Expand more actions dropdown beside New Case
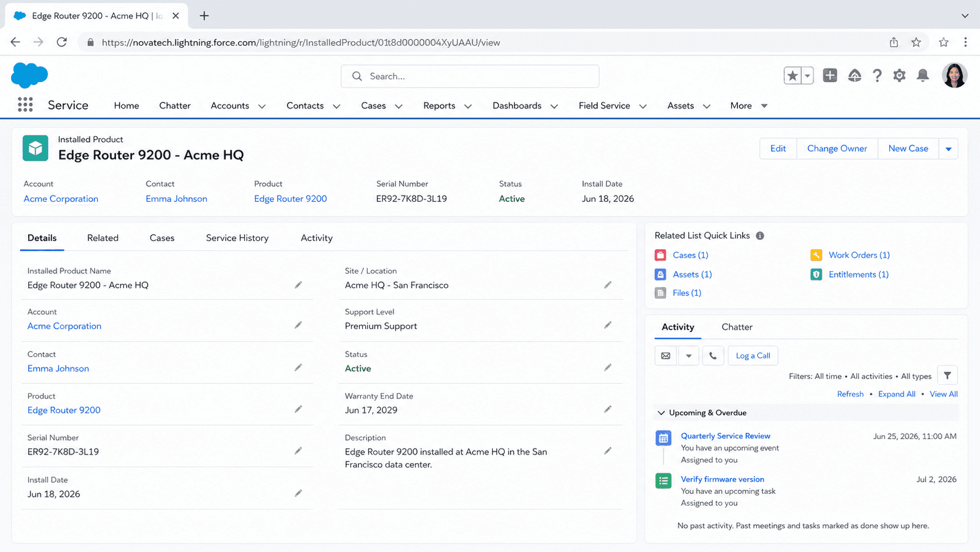 point(948,149)
